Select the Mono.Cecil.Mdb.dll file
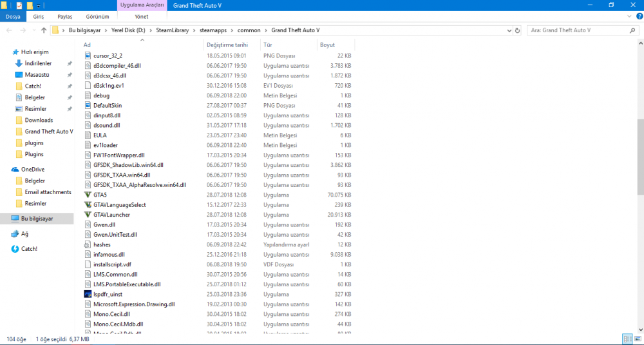Screen dimensions: 644x345 118,324
